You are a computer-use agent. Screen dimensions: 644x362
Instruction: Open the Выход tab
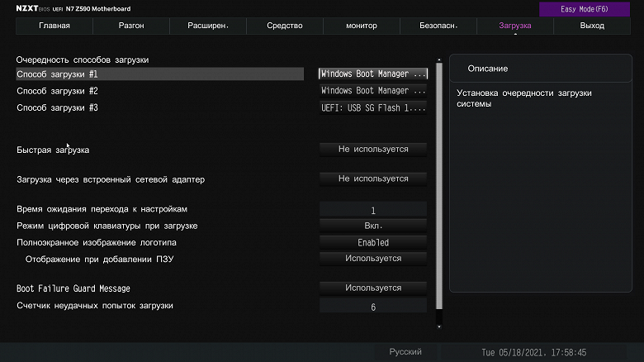[x=592, y=26]
